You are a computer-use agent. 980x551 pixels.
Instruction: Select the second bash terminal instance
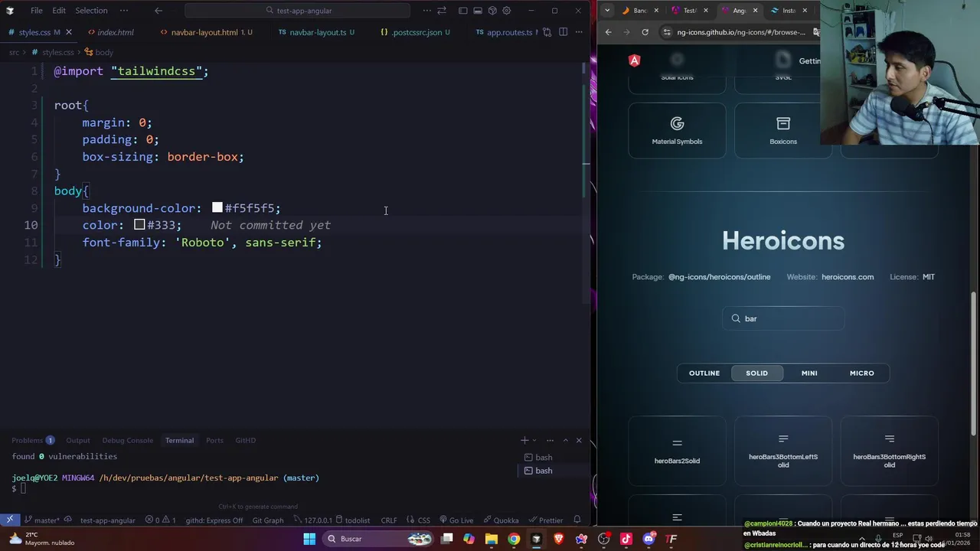(x=554, y=471)
